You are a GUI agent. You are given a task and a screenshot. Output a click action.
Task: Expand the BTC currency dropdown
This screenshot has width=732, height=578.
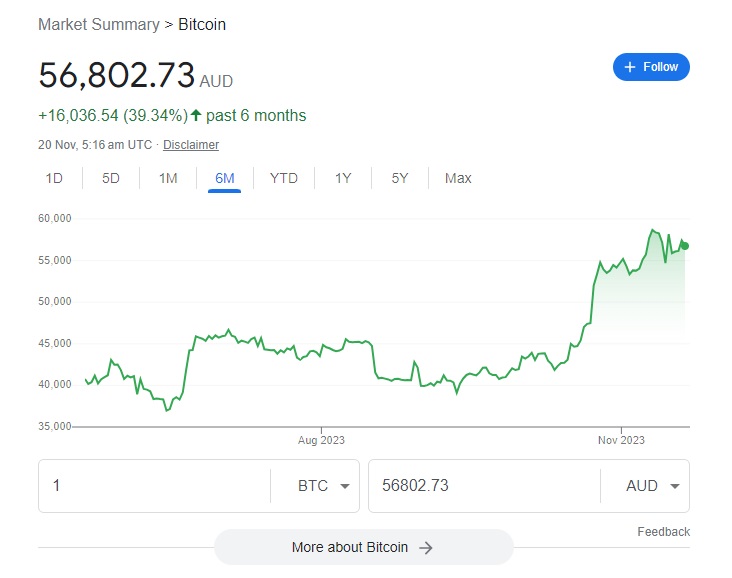(324, 486)
